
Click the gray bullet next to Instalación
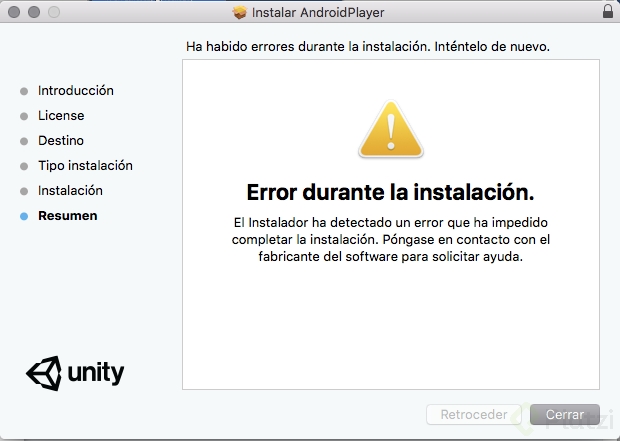click(x=24, y=191)
